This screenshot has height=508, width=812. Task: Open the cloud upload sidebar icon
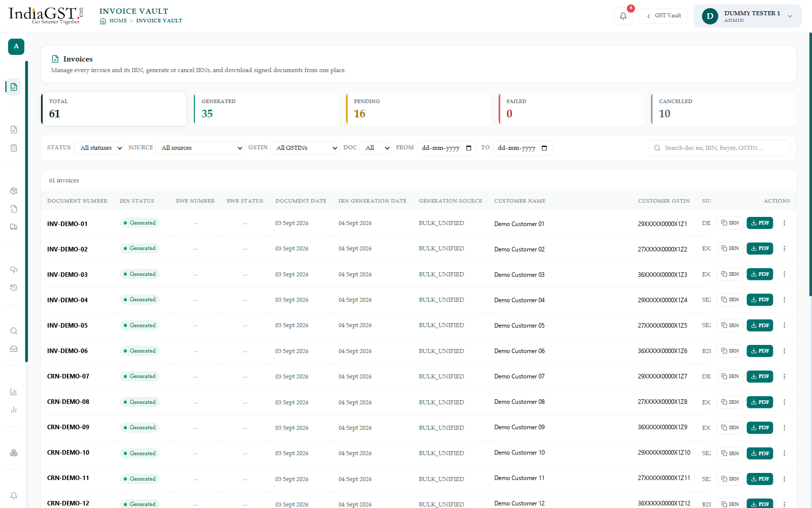(x=14, y=270)
